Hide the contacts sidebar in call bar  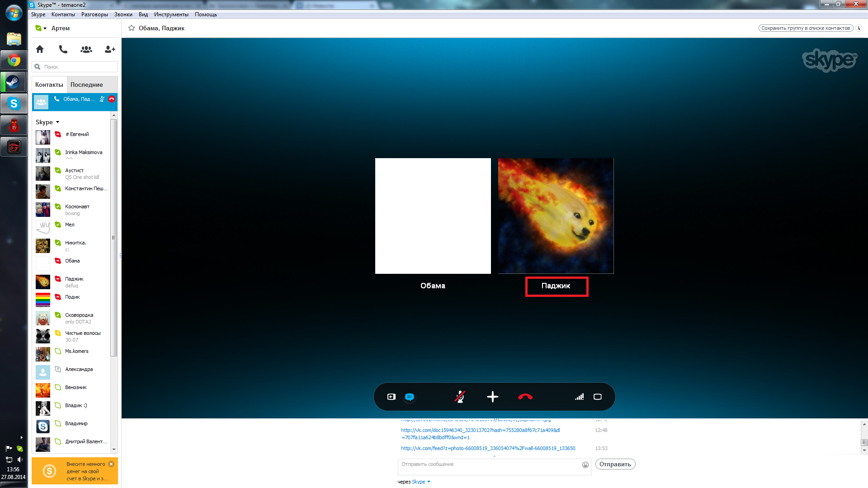pos(392,397)
